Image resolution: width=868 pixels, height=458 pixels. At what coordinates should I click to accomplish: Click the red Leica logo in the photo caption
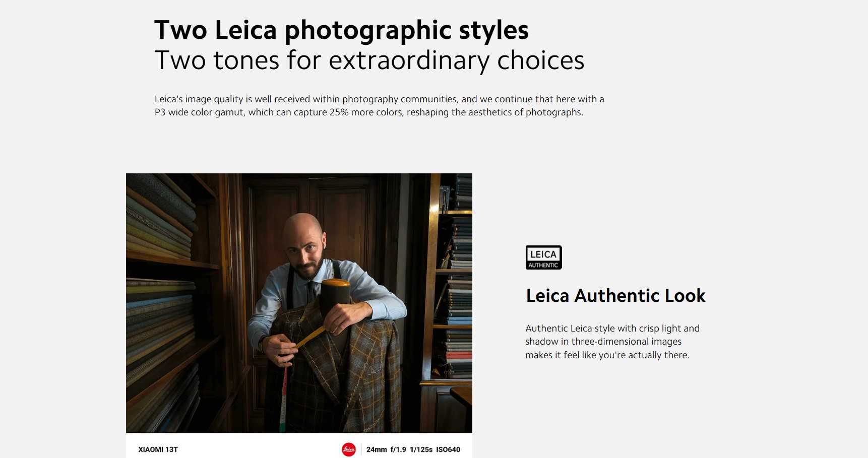[349, 449]
